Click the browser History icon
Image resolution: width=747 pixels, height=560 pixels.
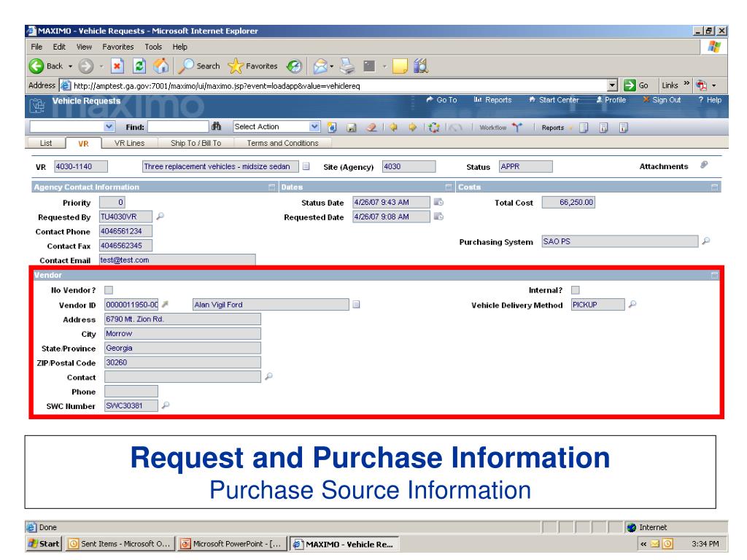pyautogui.click(x=295, y=66)
